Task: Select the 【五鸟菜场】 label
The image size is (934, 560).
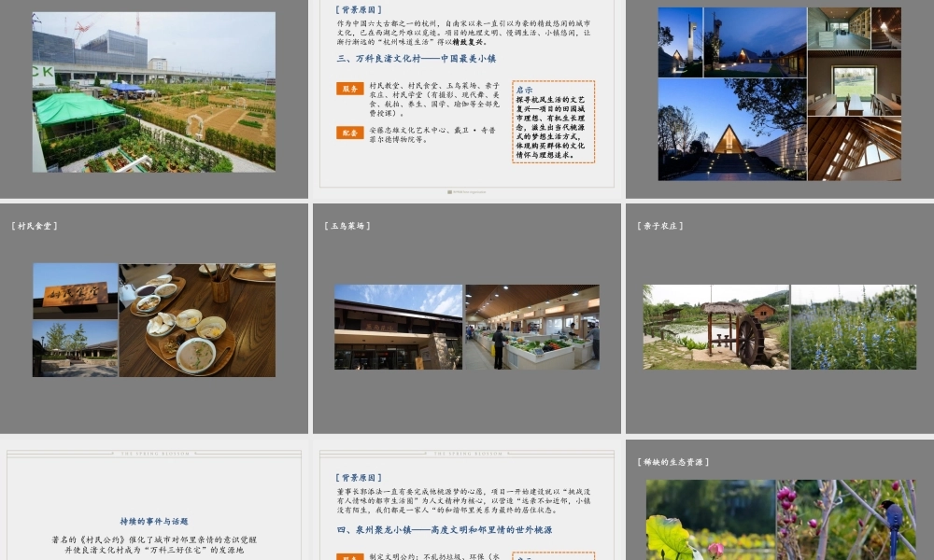Action: 347,225
